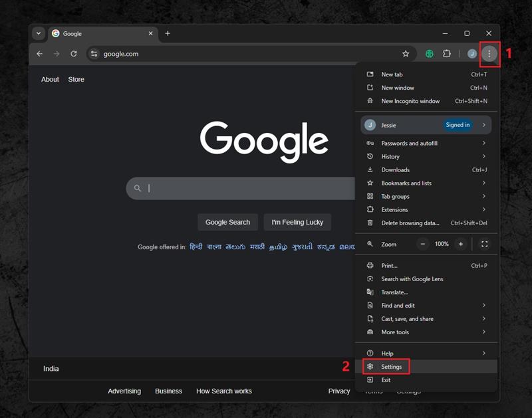Screen dimensions: 532x418
Task: Reload the page using the refresh icon
Action: coord(74,54)
